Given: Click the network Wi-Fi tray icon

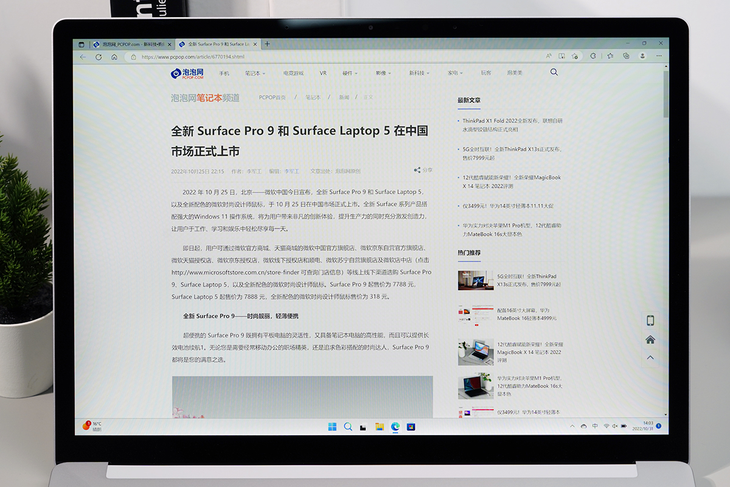Looking at the screenshot, I should tap(606, 426).
